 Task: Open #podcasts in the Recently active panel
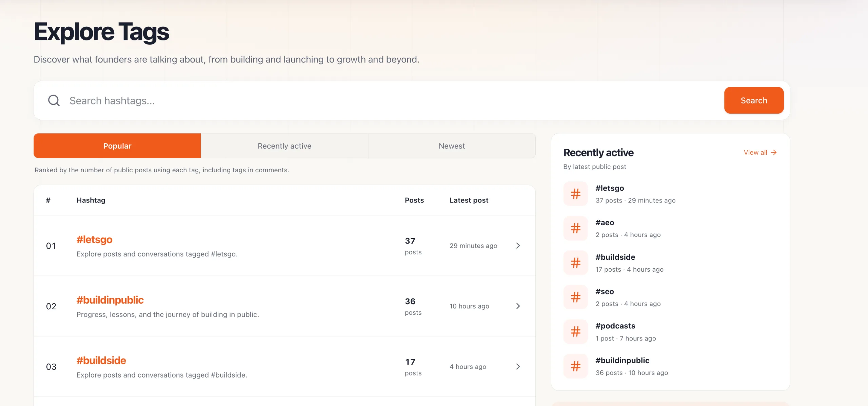coord(615,326)
